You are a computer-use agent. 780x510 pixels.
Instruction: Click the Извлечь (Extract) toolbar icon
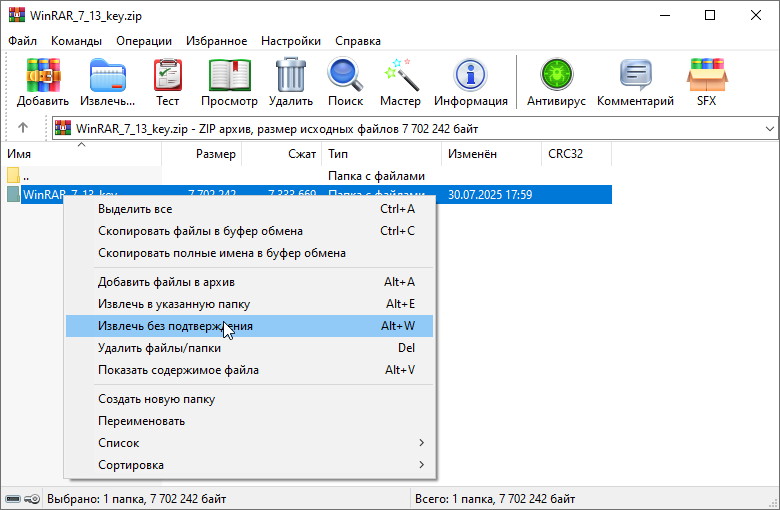107,76
